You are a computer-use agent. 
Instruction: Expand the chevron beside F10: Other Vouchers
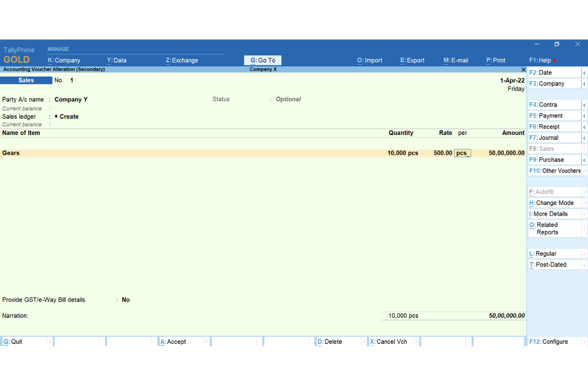(584, 170)
